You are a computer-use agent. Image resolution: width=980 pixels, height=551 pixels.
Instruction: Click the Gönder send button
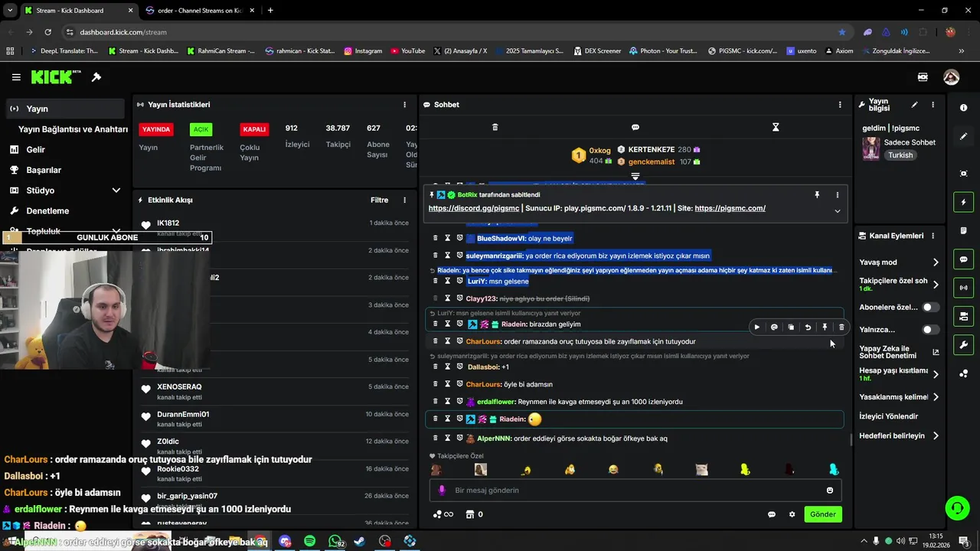click(x=823, y=514)
